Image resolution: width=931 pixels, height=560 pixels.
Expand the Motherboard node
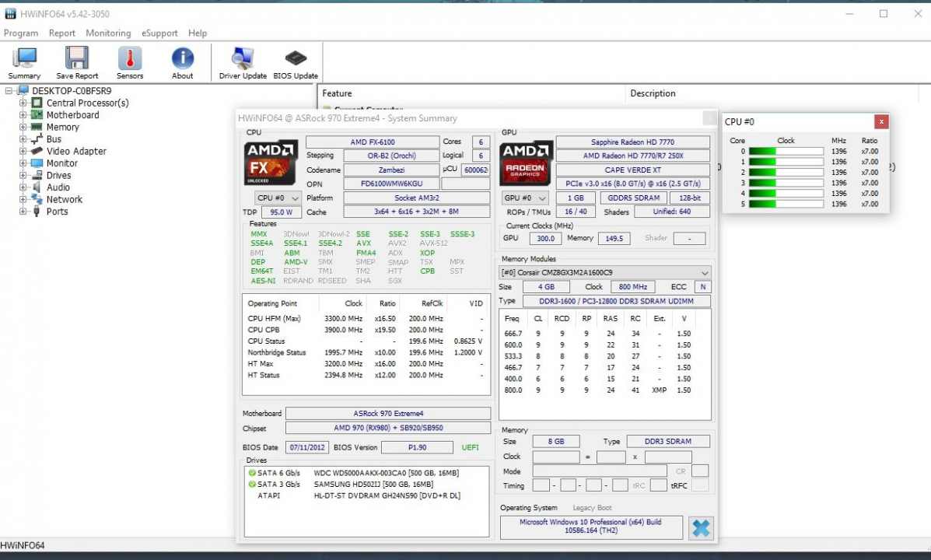coord(23,114)
